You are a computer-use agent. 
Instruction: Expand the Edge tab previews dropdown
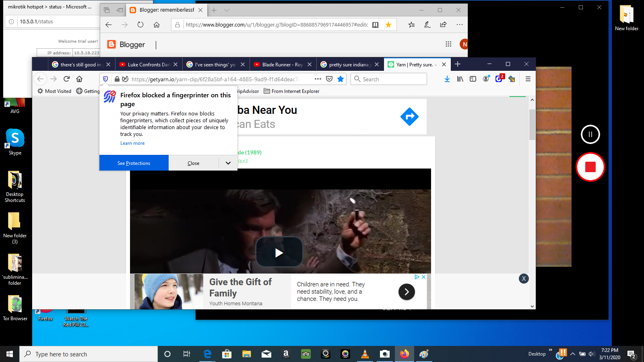(x=227, y=10)
